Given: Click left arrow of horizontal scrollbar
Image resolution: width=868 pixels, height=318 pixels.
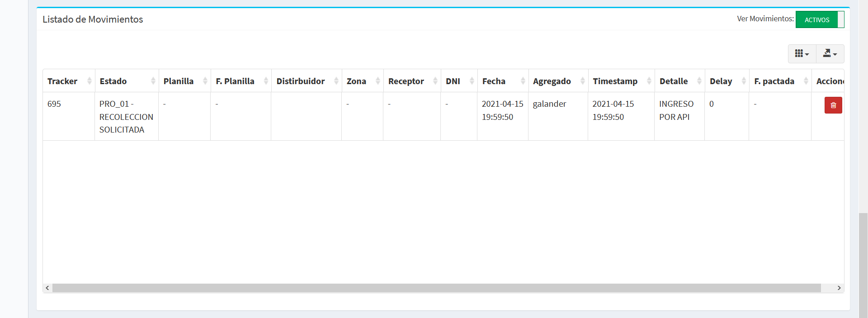Looking at the screenshot, I should coord(47,288).
